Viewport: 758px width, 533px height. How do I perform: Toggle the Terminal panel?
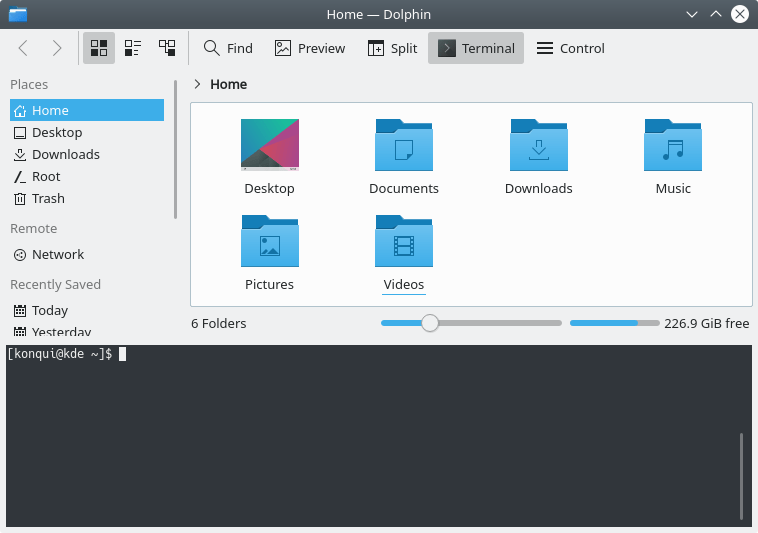pyautogui.click(x=476, y=48)
